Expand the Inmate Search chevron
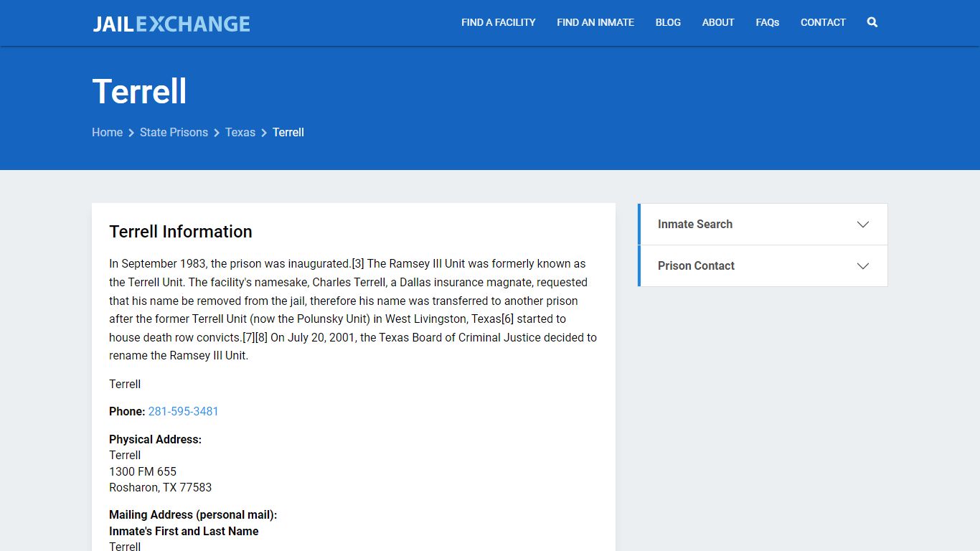The height and width of the screenshot is (551, 980). (x=863, y=225)
